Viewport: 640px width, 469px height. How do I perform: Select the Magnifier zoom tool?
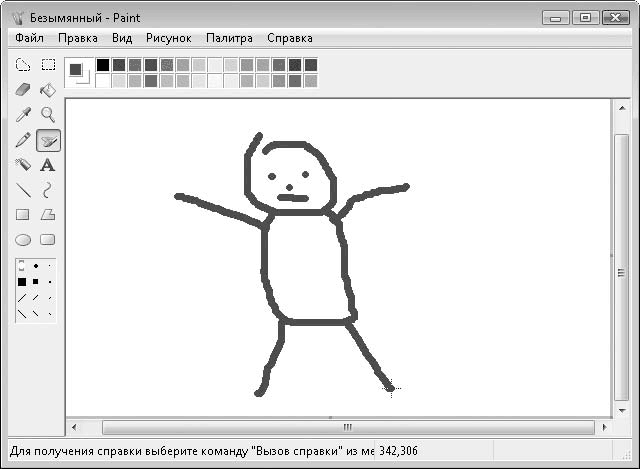47,115
